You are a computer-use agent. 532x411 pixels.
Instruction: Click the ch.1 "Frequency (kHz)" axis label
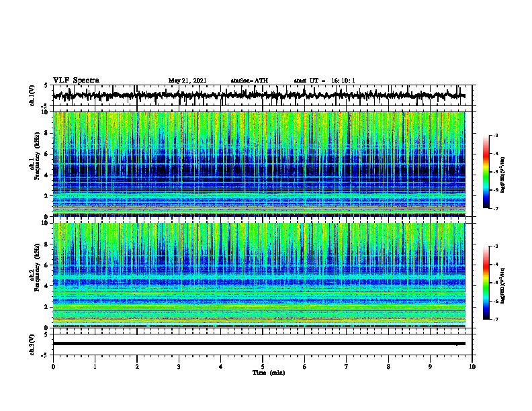click(x=38, y=156)
